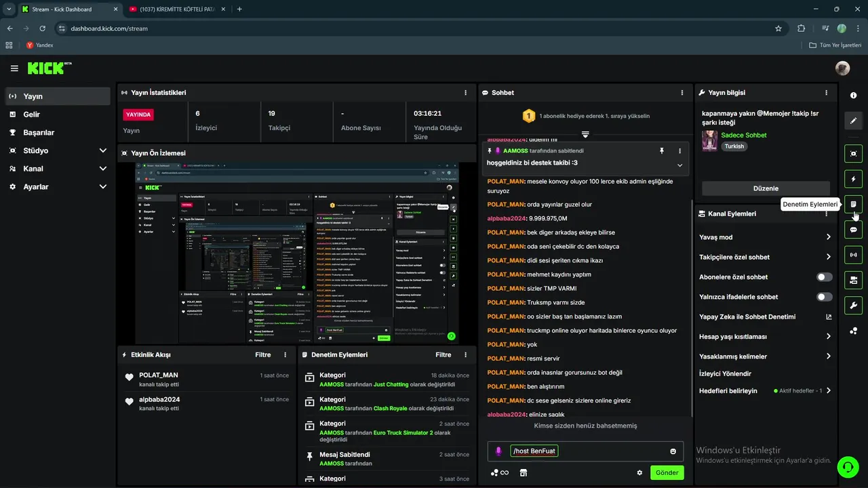868x488 pixels.
Task: Toggle the channel actions camera icon in sidebar
Action: coord(853,280)
